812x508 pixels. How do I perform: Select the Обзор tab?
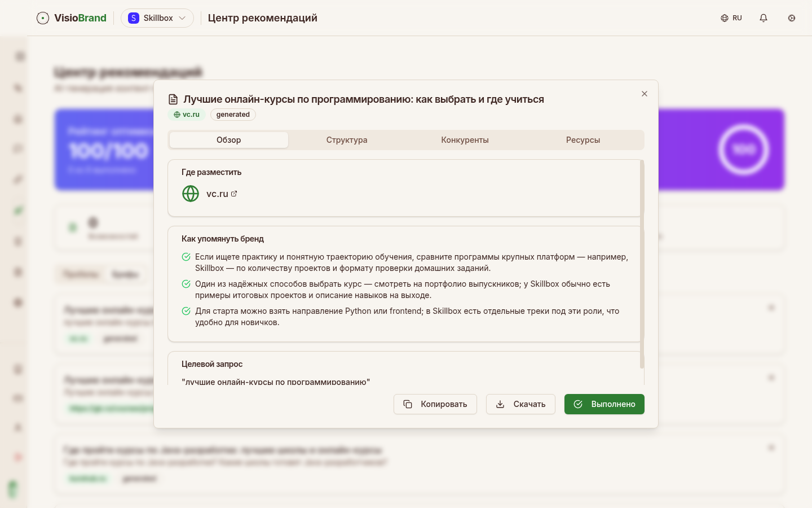pos(229,140)
